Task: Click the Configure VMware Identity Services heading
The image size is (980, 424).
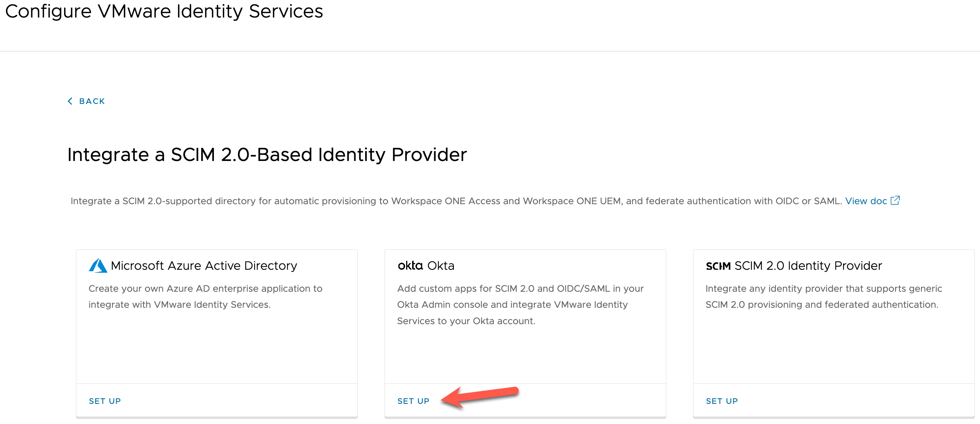Action: point(164,12)
